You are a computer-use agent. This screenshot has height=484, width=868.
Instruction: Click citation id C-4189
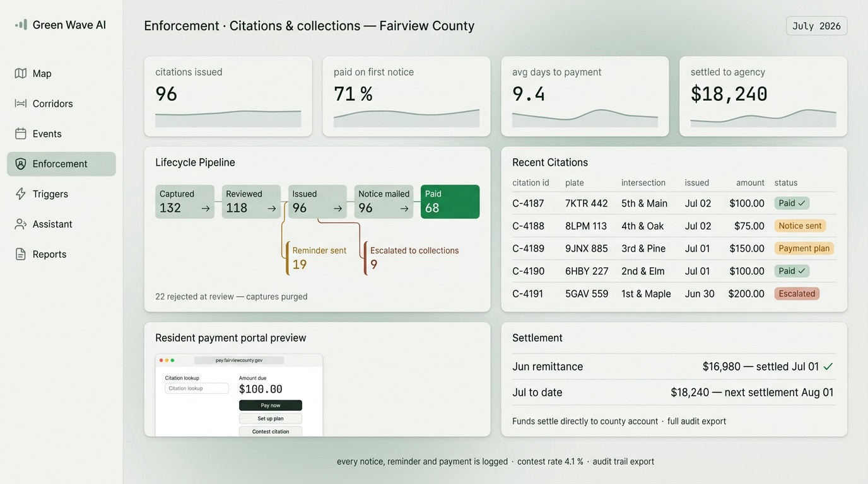[x=528, y=248]
